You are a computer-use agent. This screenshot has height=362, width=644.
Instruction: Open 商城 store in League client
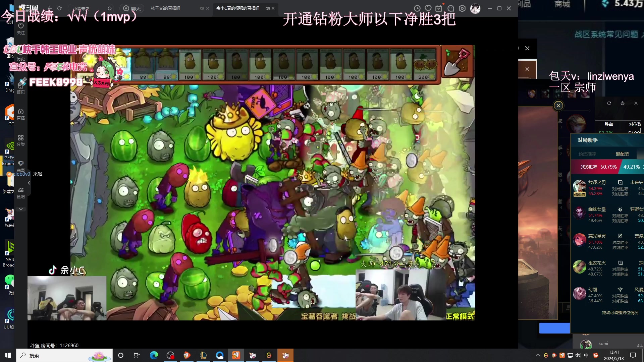(x=562, y=4)
